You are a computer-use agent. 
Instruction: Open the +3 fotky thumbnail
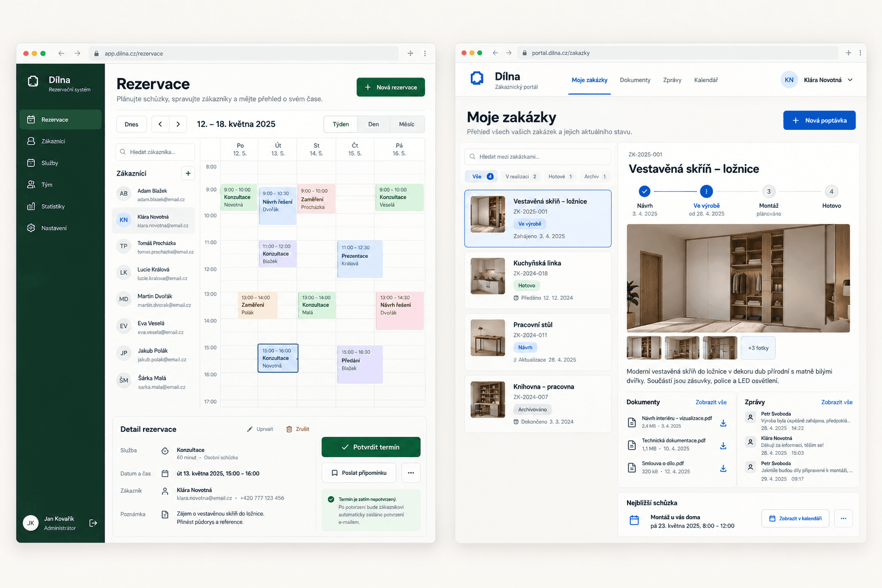[x=758, y=348]
